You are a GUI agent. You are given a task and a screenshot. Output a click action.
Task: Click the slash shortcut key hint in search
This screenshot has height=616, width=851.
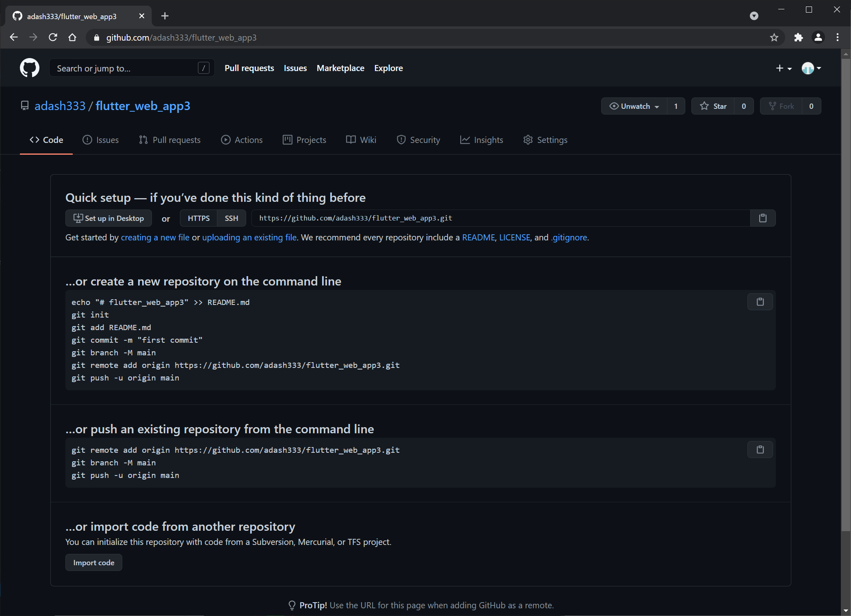coord(204,68)
